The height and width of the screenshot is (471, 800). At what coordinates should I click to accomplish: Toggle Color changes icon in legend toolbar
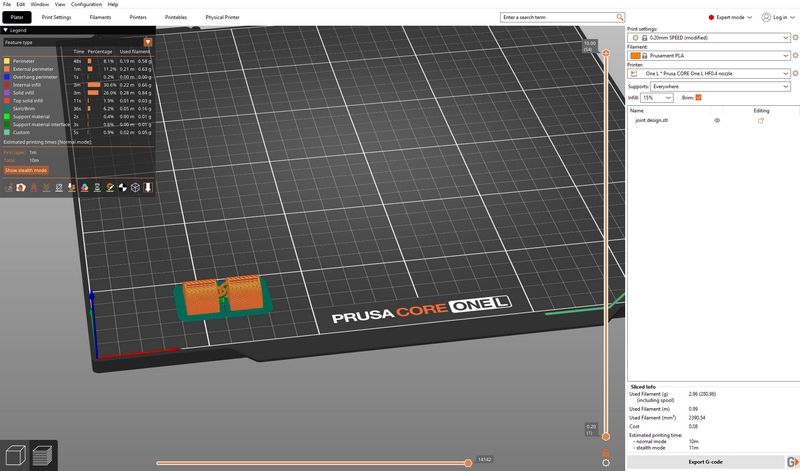pos(85,188)
